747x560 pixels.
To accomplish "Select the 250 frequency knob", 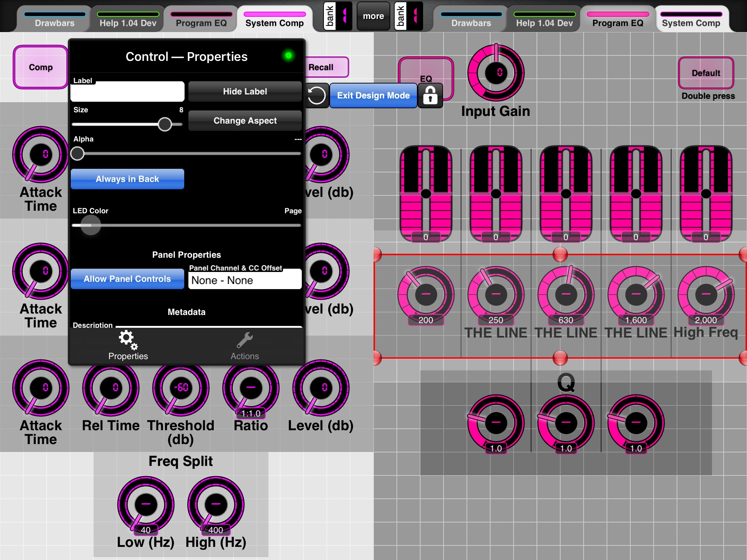I will point(496,295).
